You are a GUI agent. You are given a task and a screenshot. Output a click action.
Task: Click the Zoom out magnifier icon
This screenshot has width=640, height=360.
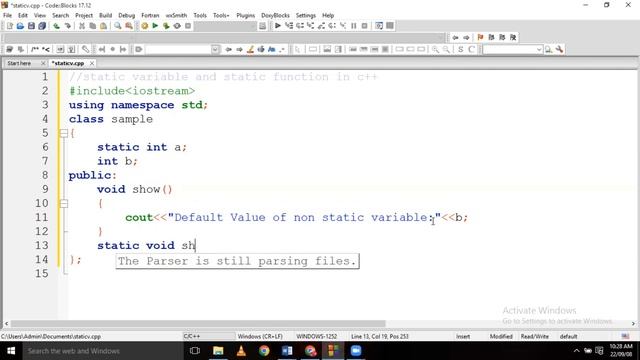447,49
